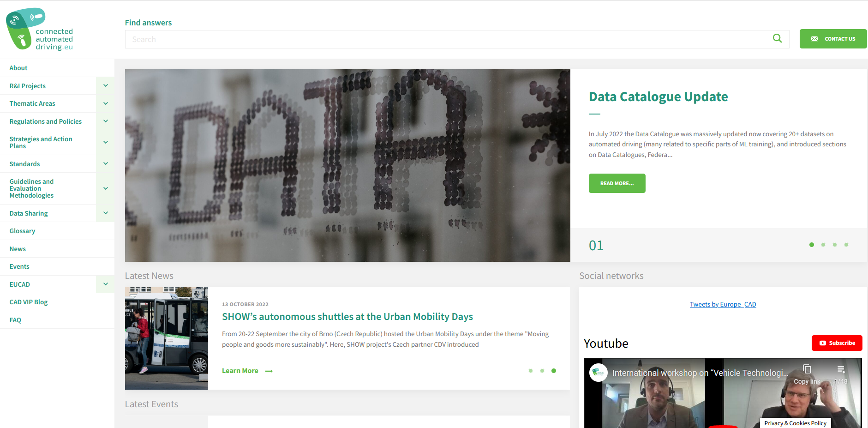868x428 pixels.
Task: Open the Glossary menu item
Action: coord(22,231)
